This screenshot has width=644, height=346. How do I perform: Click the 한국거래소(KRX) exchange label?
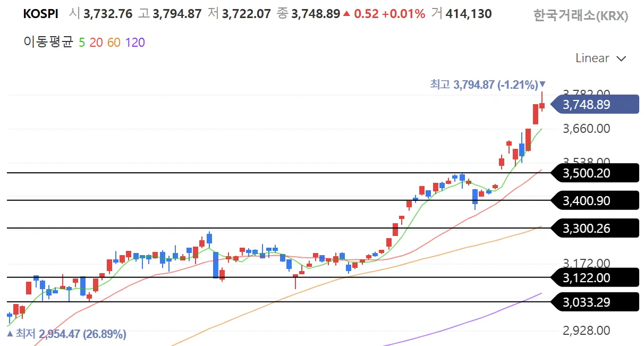[580, 16]
